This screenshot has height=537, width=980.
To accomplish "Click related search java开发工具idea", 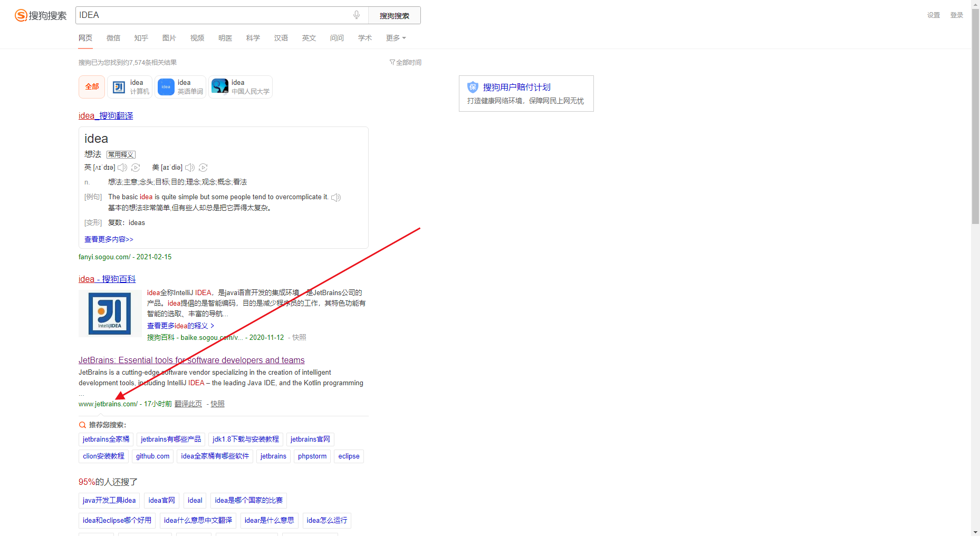I will (109, 501).
